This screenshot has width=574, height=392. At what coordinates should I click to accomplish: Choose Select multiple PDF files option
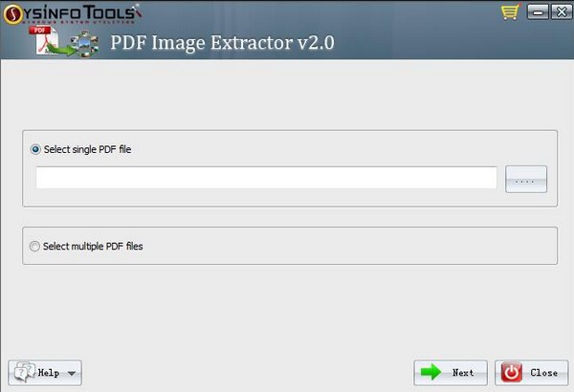(34, 246)
